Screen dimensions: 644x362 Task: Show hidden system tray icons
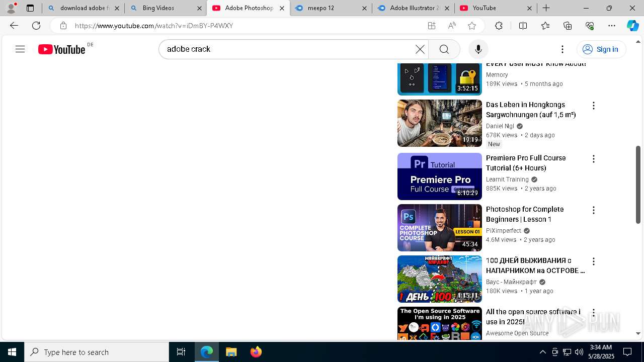click(x=542, y=352)
